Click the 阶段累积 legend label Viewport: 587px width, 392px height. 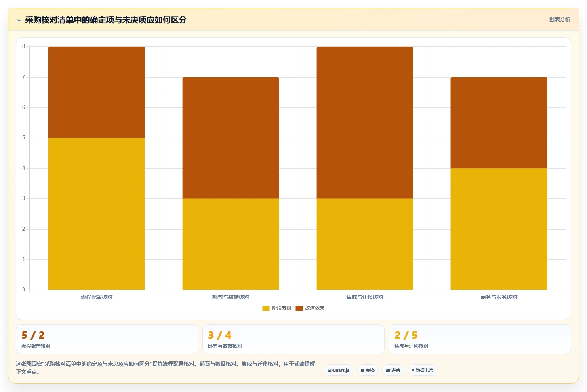(282, 308)
